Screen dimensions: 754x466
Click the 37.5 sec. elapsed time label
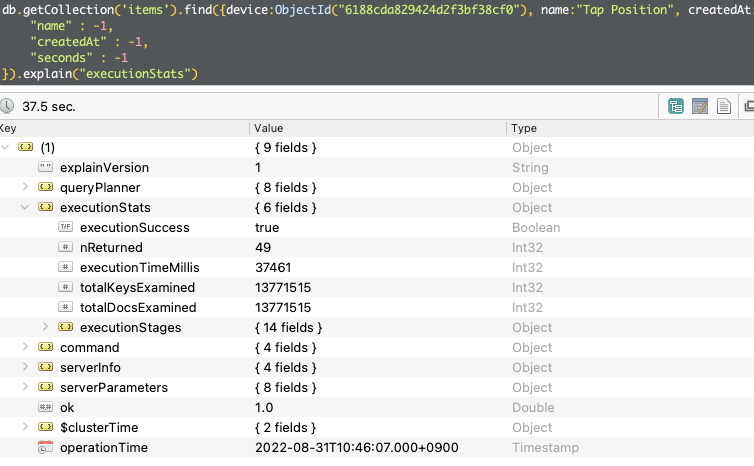(x=49, y=106)
